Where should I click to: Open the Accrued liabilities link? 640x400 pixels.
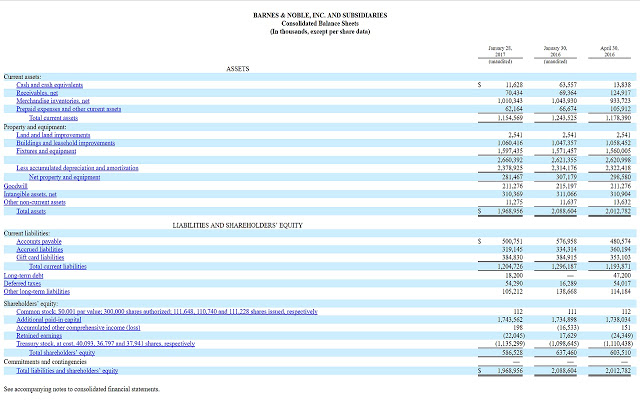[x=40, y=249]
